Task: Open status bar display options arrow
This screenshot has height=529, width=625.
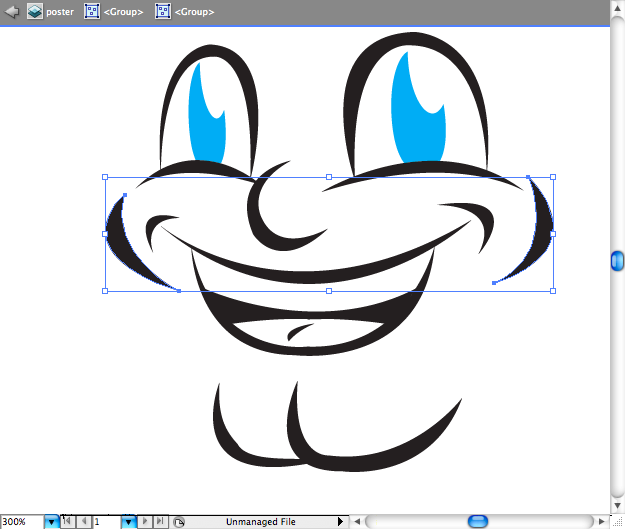Action: [x=340, y=521]
